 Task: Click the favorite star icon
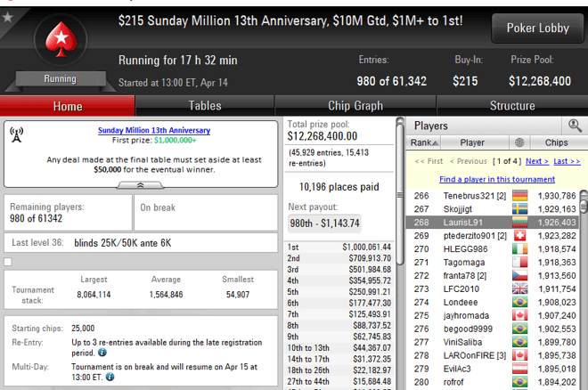click(x=7, y=17)
